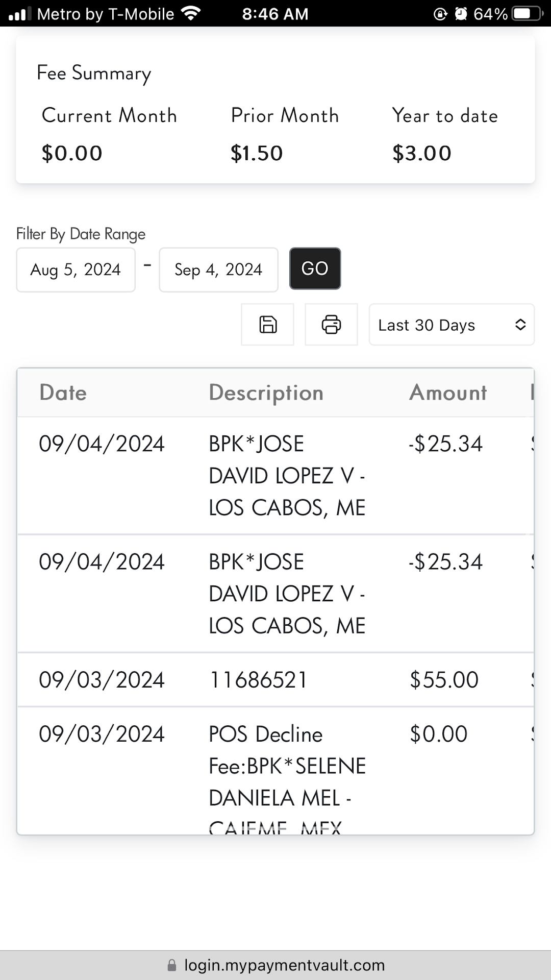Click the Description column header
Screen dimensions: 551x980
coord(266,393)
